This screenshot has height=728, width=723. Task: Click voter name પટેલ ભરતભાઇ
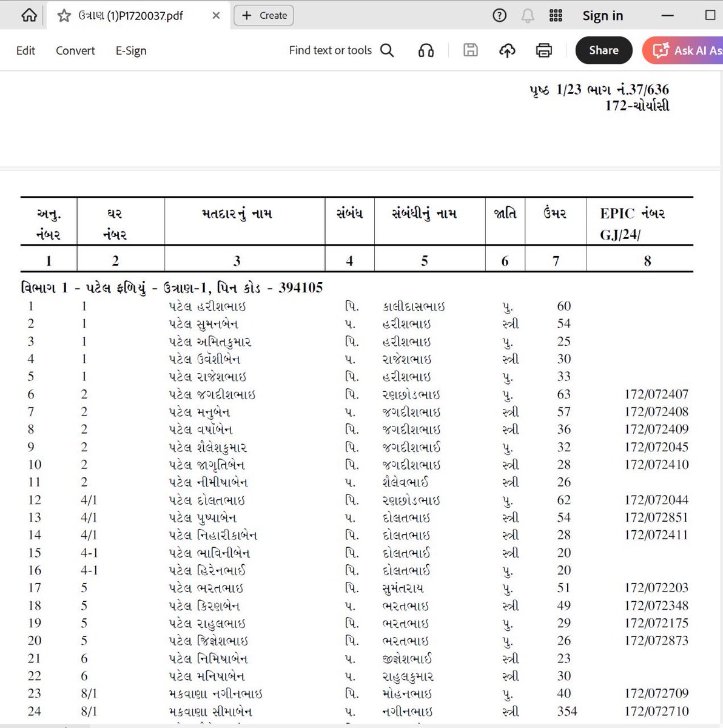(x=206, y=588)
